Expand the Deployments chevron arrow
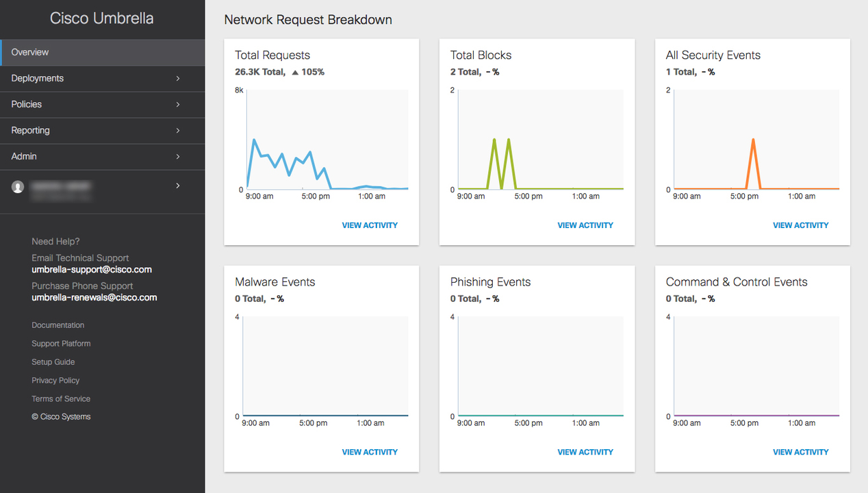This screenshot has width=868, height=493. 178,79
